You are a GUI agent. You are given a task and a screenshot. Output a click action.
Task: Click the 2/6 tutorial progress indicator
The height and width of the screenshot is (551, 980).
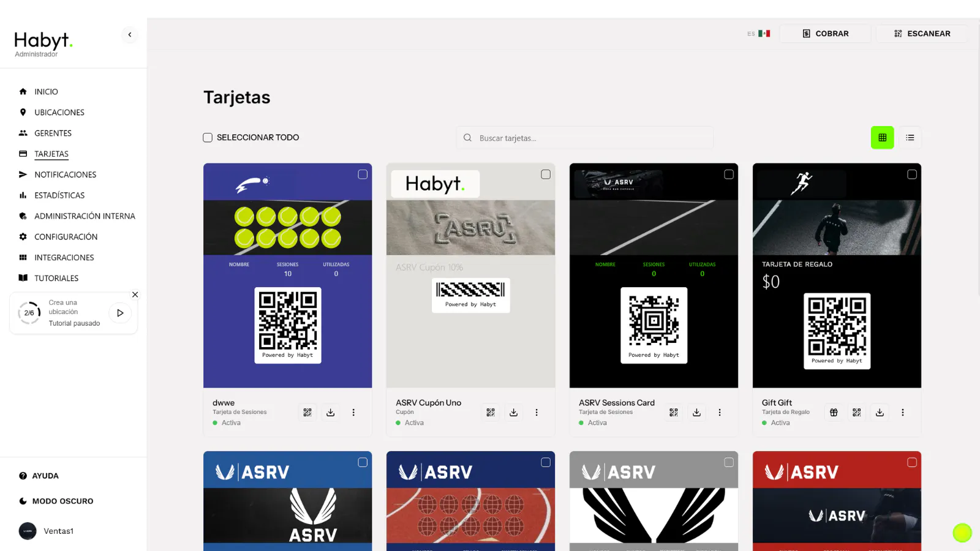pos(29,313)
